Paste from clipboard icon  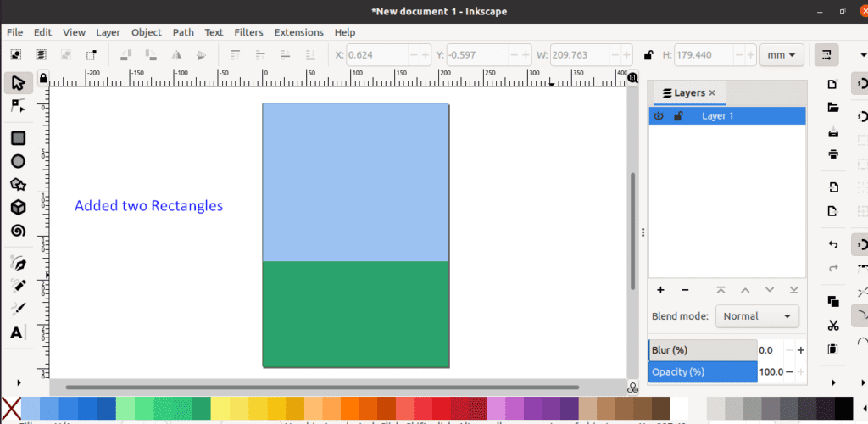832,349
